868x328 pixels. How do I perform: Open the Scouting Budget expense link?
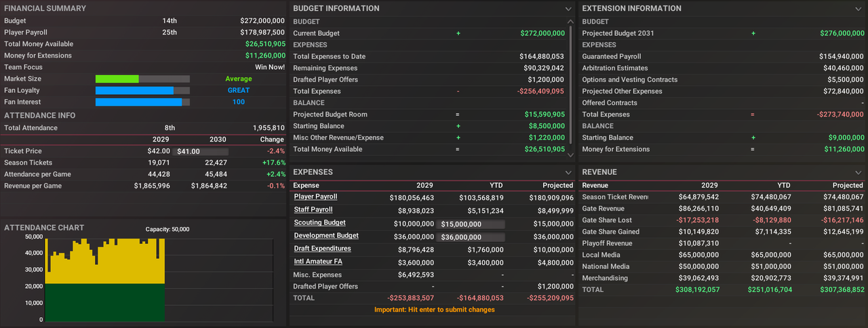[319, 222]
